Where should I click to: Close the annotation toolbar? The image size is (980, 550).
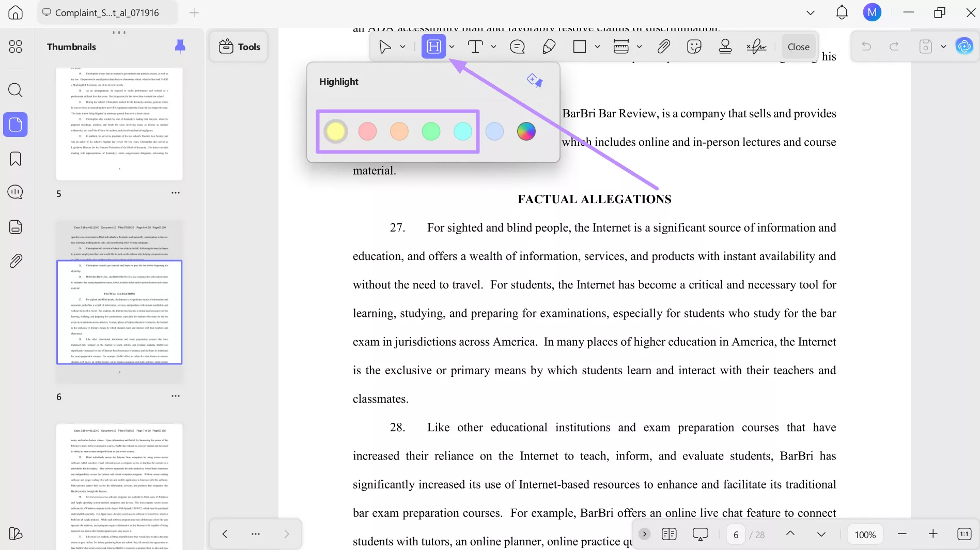[x=798, y=47]
